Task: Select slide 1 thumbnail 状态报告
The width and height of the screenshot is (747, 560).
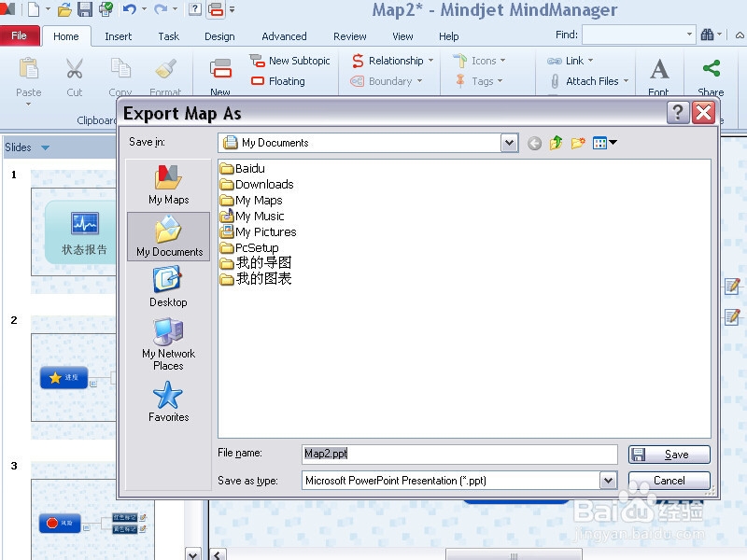Action: tap(74, 231)
